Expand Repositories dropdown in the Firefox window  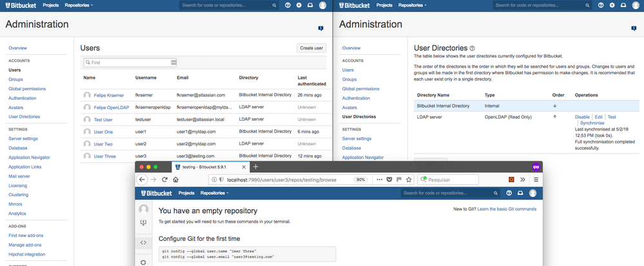click(215, 193)
